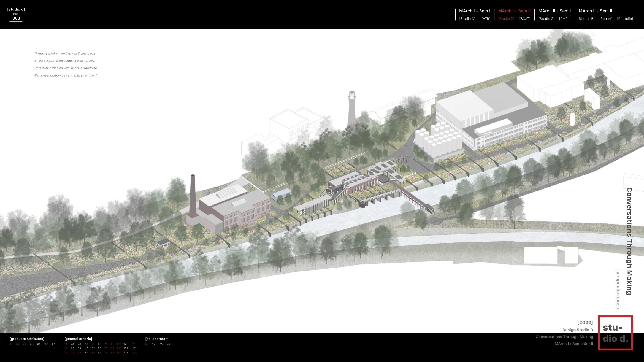
Task: Go to the [ATR] page
Action: [x=486, y=19]
